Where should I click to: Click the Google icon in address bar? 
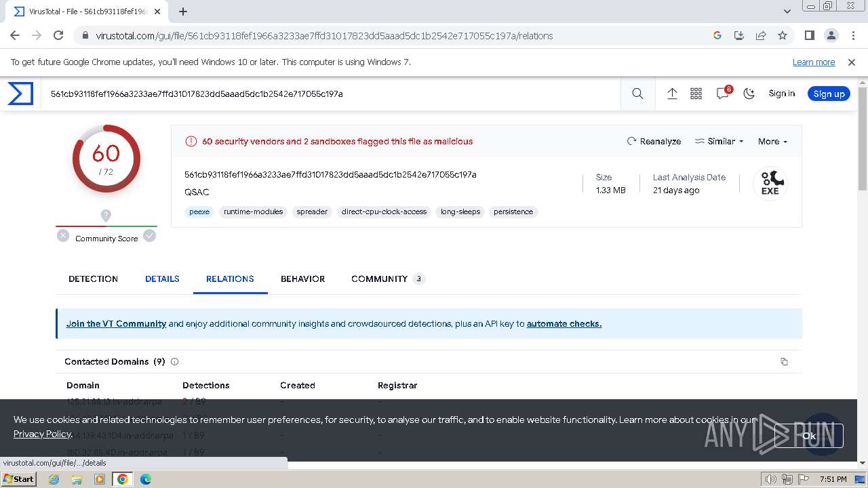[x=717, y=35]
